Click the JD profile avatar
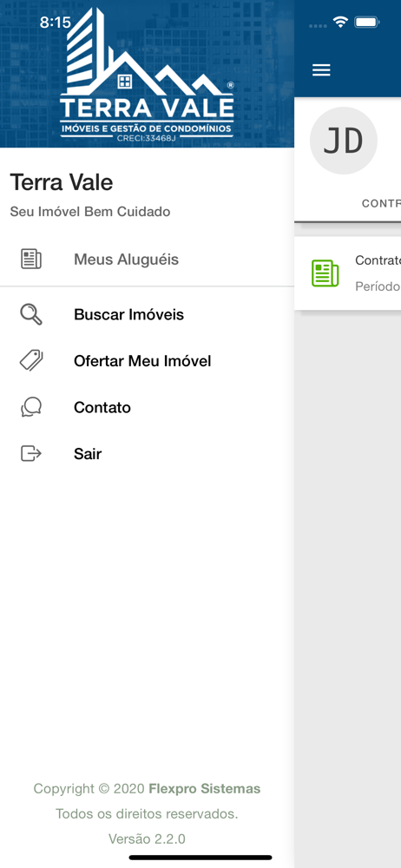401x868 pixels. (x=344, y=141)
